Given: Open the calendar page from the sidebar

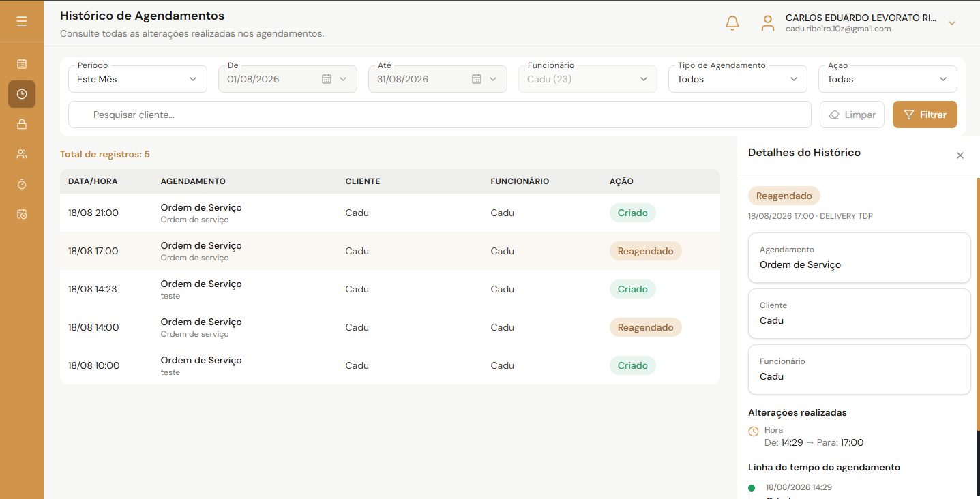Looking at the screenshot, I should pyautogui.click(x=22, y=64).
